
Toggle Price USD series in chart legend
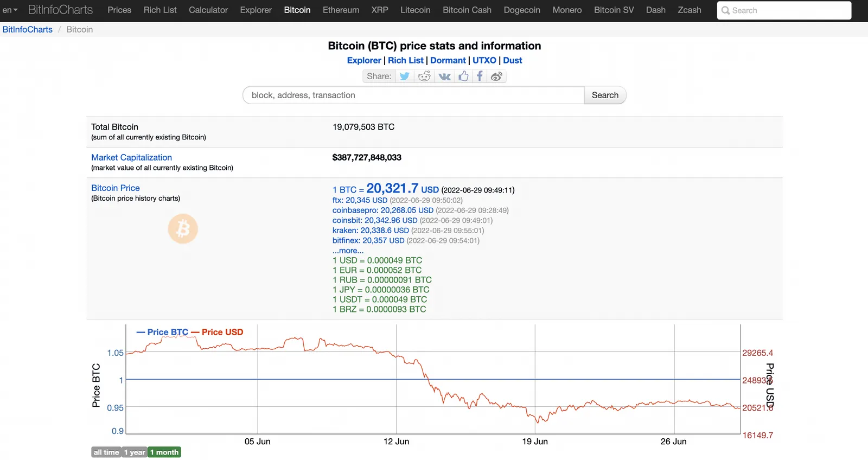coord(217,332)
